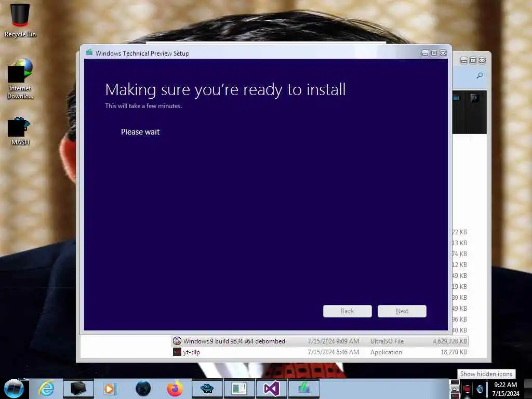Screen dimensions: 532x399
Task: Open the Internet Download Manager desktop icon
Action: click(x=20, y=79)
